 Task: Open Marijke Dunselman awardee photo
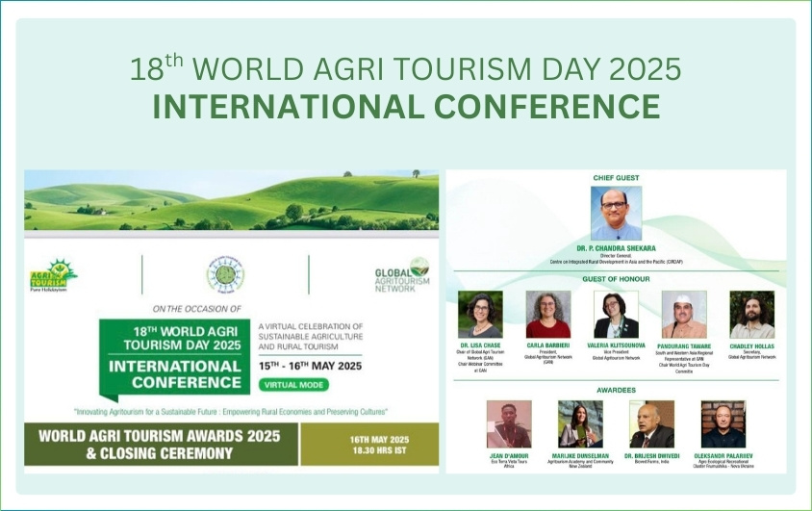580,424
